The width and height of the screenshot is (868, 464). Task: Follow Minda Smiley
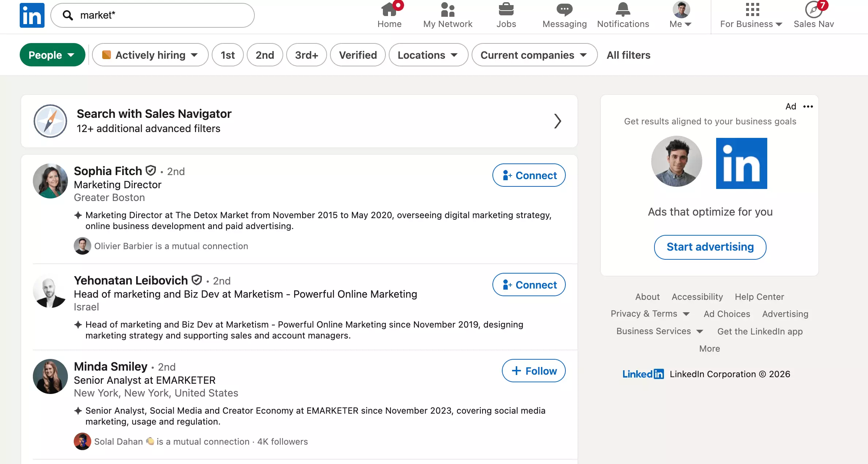pos(534,371)
